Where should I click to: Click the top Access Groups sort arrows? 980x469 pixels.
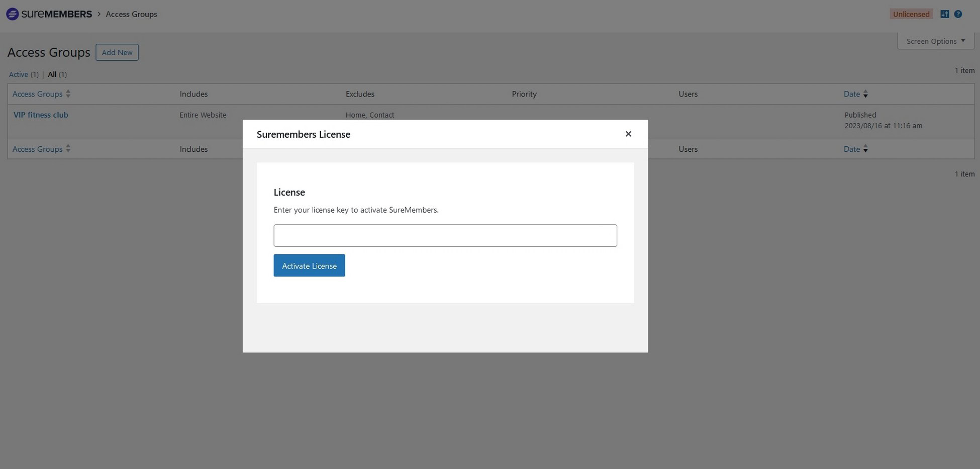click(x=68, y=94)
